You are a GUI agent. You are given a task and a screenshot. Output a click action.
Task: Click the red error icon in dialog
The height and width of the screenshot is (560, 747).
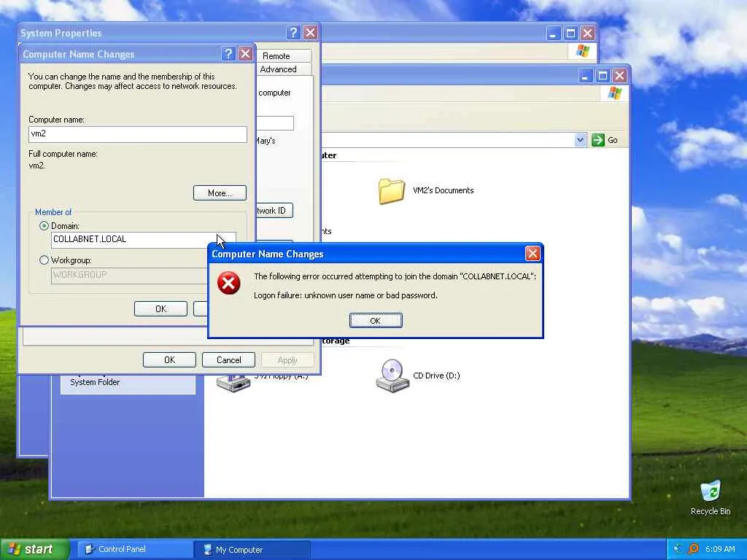click(x=228, y=284)
